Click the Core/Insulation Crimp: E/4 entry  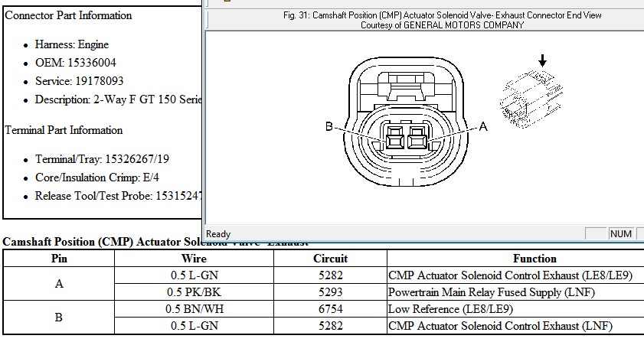point(96,178)
